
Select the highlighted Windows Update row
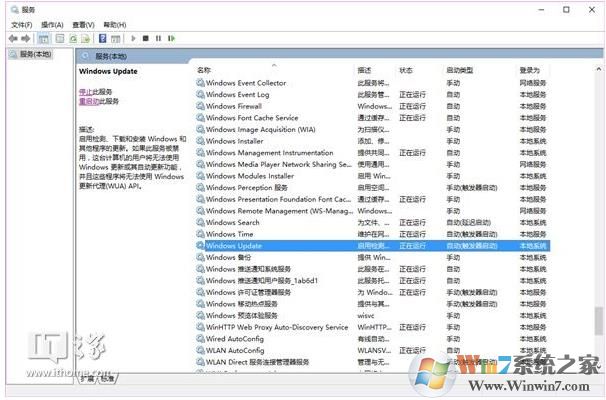click(373, 245)
